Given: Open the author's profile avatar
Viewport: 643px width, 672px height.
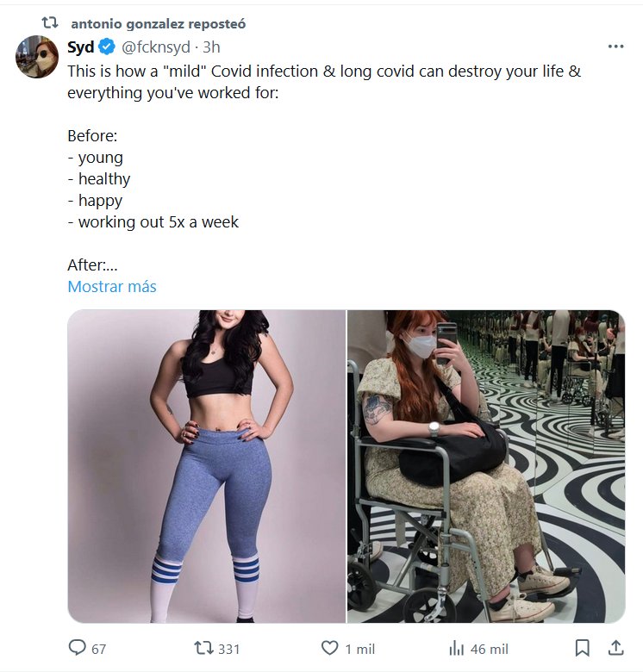Looking at the screenshot, I should coord(37,57).
